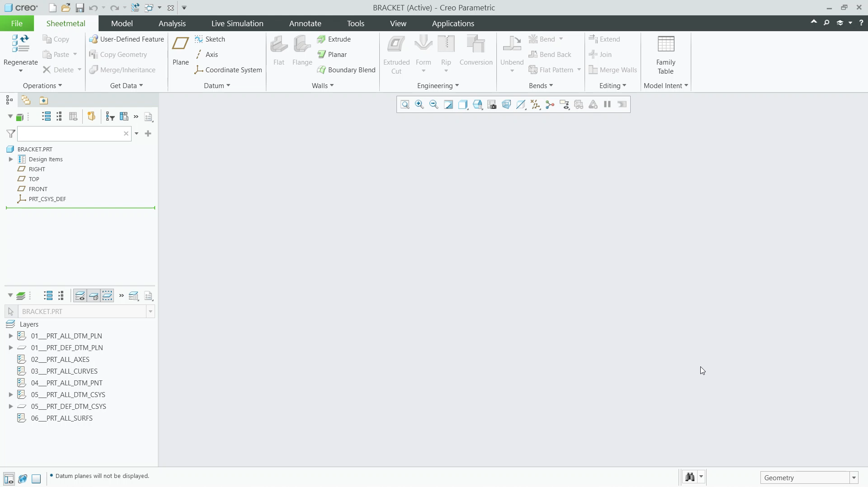The image size is (868, 487).
Task: Click the tree filter icon in model tree toolbar
Action: tap(110, 117)
